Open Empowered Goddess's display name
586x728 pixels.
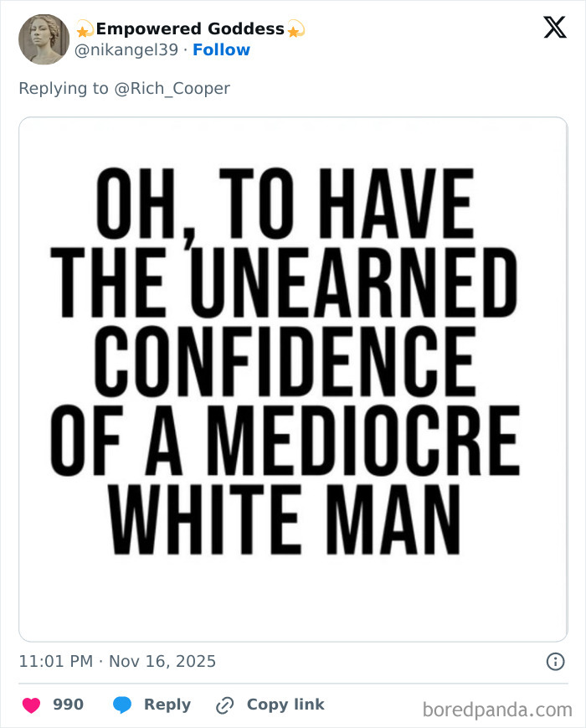189,28
